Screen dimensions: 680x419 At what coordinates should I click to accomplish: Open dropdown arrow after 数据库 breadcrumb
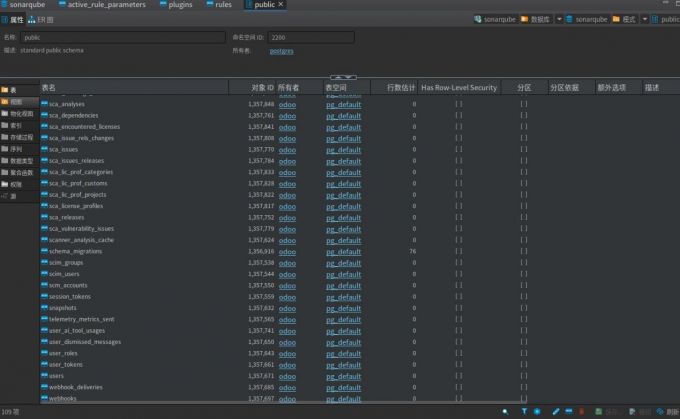559,19
